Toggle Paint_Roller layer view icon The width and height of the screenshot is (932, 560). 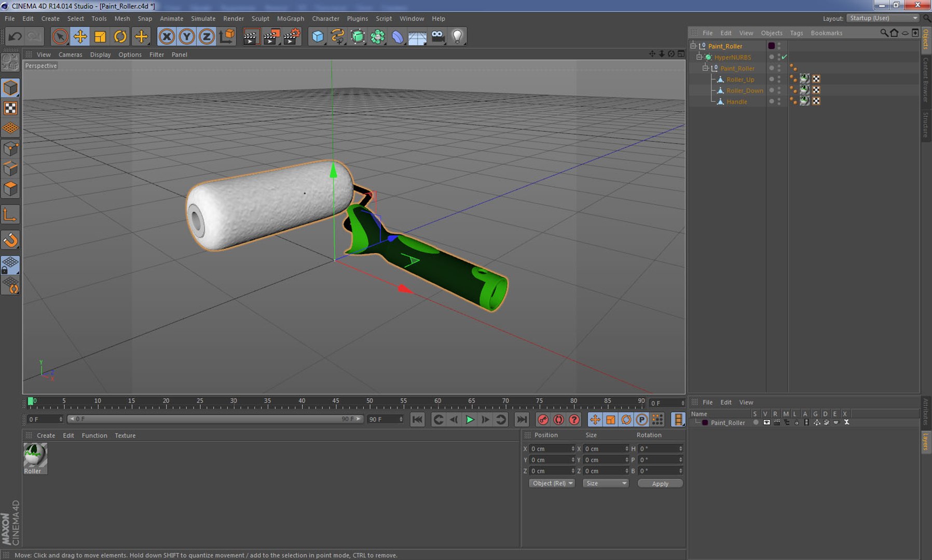tap(766, 423)
